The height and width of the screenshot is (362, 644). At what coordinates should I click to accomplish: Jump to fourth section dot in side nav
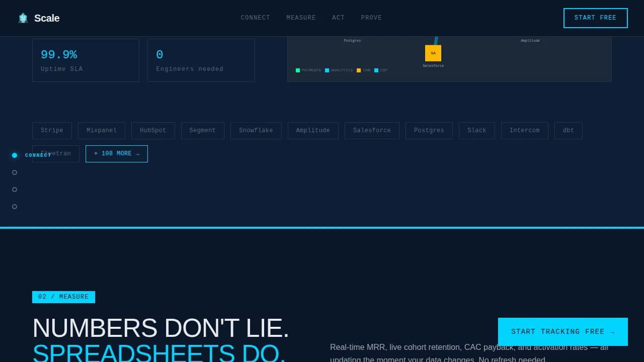pos(15,207)
